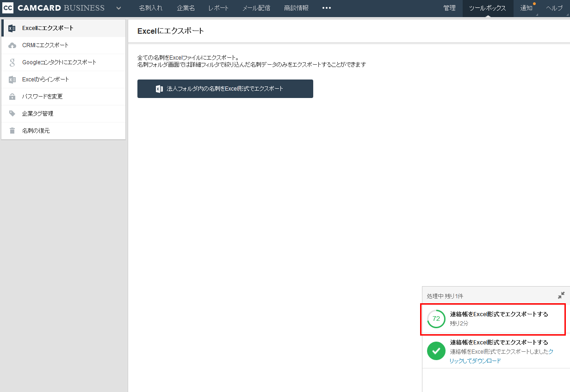This screenshot has width=570, height=392.
Task: Click the lock icon for password change
Action: [12, 97]
